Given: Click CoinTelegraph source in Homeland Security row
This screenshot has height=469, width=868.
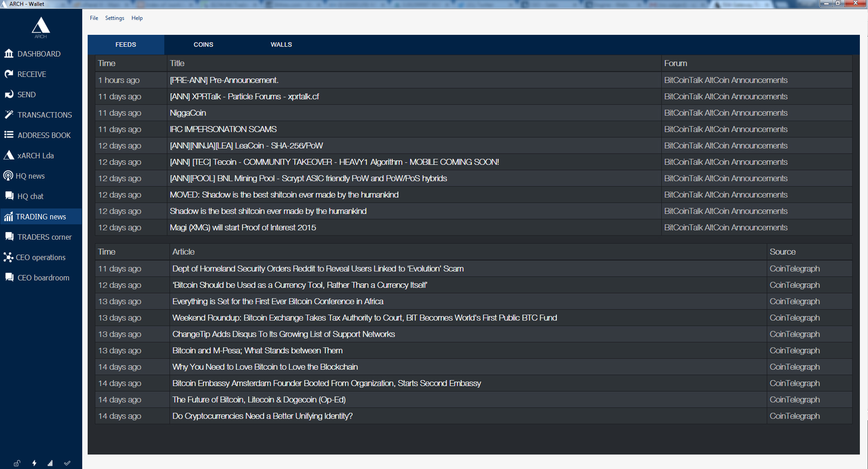Looking at the screenshot, I should point(795,269).
